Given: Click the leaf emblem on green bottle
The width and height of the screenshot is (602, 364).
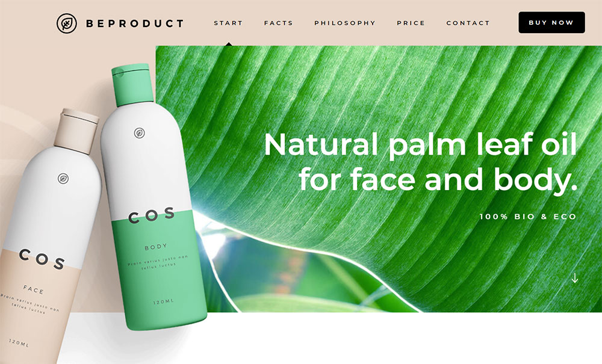Looking at the screenshot, I should click(x=140, y=133).
